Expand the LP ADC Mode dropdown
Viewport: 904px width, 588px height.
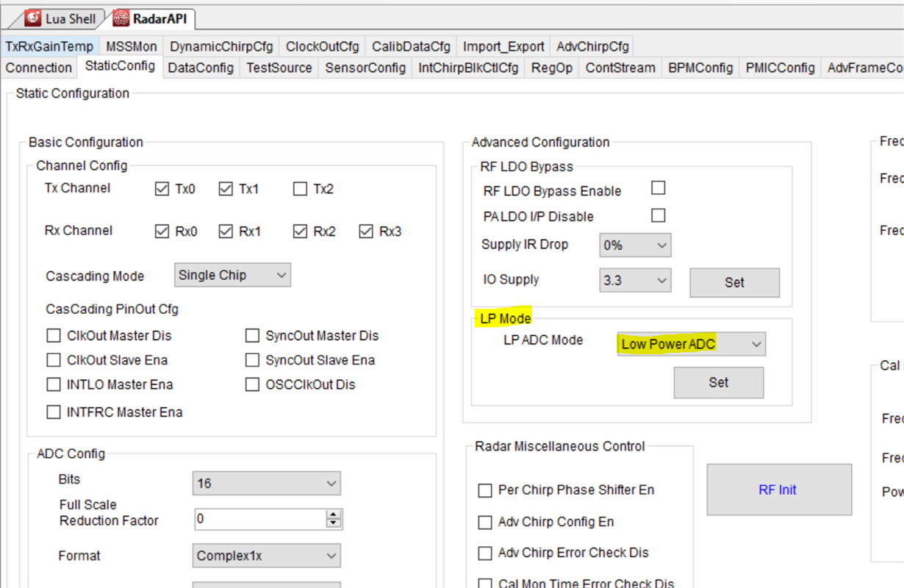(x=691, y=344)
